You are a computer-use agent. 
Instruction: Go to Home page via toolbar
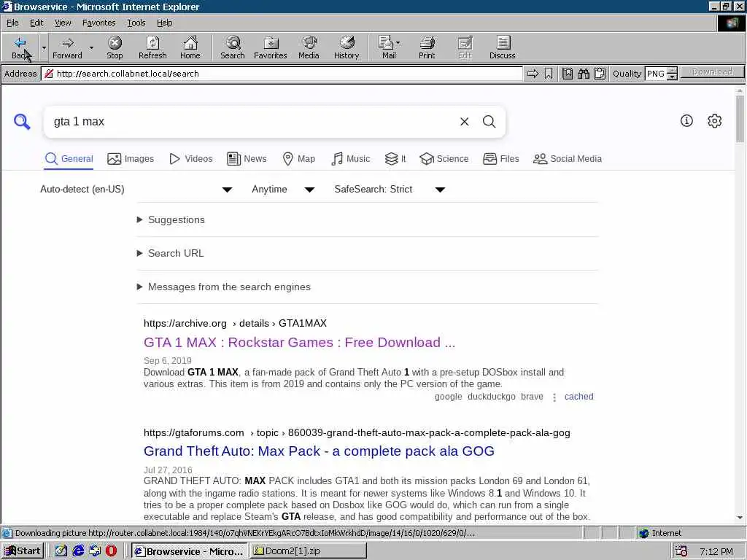pyautogui.click(x=190, y=47)
